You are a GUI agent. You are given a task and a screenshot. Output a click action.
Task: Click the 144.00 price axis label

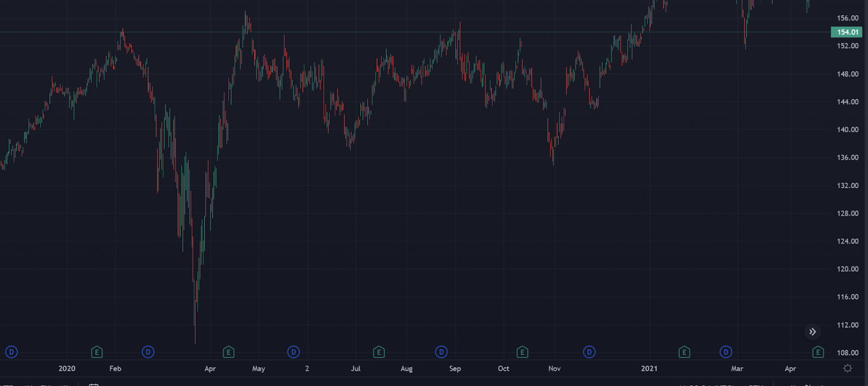[x=847, y=102]
